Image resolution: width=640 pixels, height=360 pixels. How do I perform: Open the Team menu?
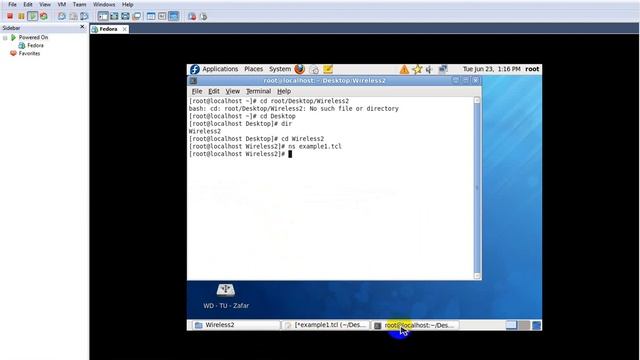click(79, 4)
